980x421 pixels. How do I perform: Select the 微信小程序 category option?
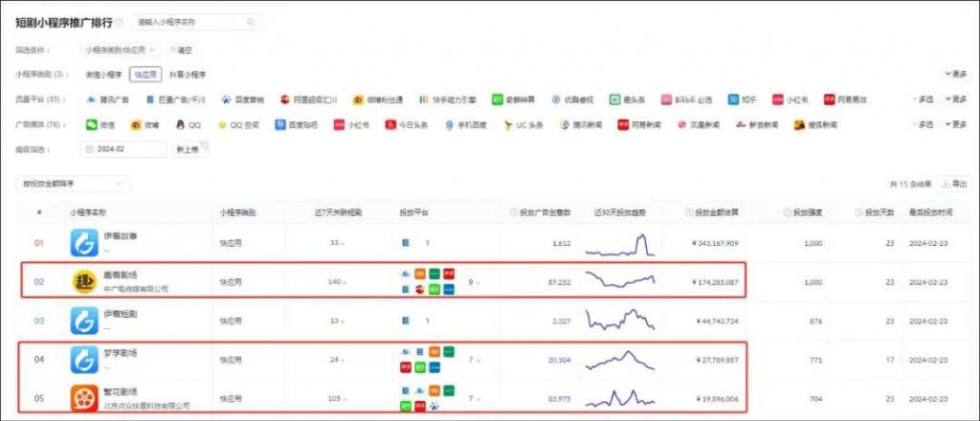[103, 75]
